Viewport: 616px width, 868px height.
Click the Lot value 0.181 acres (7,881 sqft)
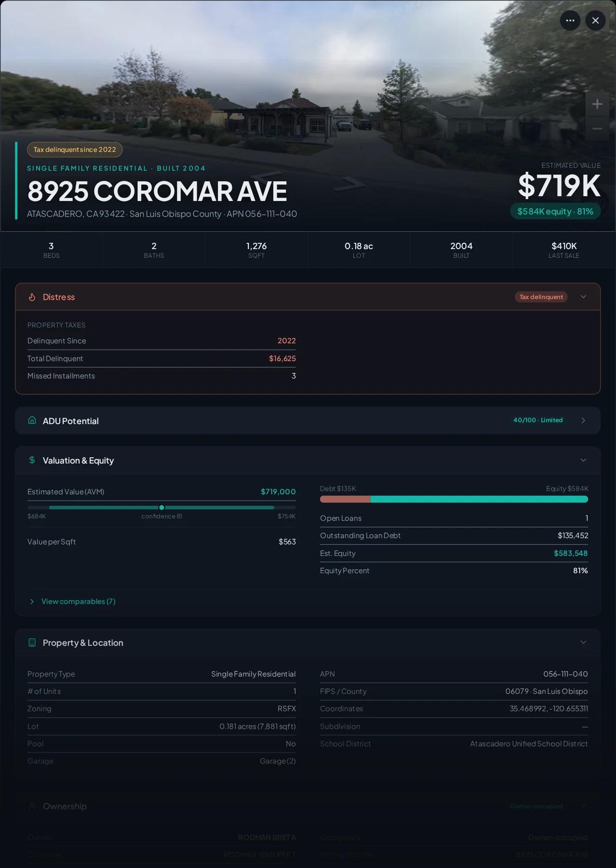point(258,726)
